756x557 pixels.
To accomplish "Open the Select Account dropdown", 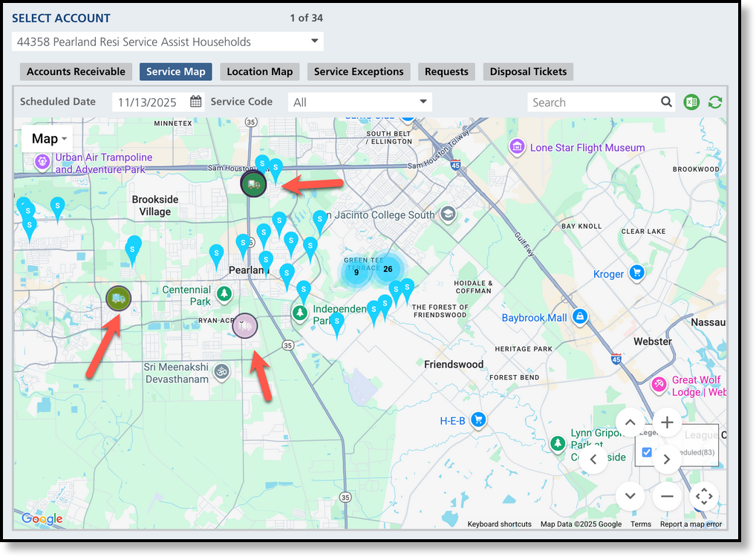I will click(168, 42).
